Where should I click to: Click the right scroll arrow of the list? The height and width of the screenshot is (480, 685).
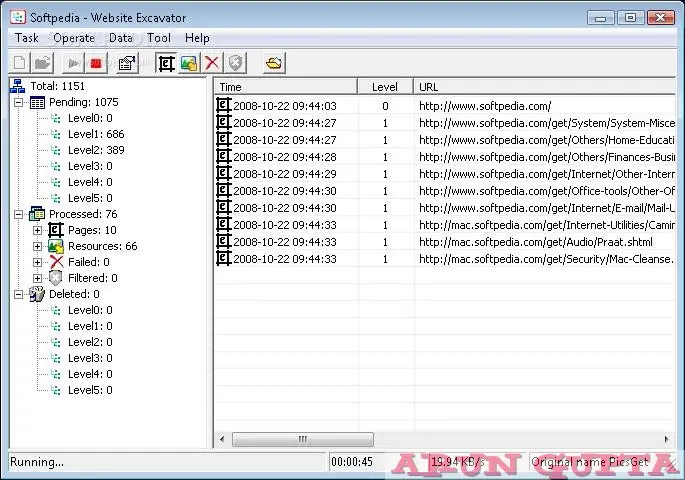[667, 439]
